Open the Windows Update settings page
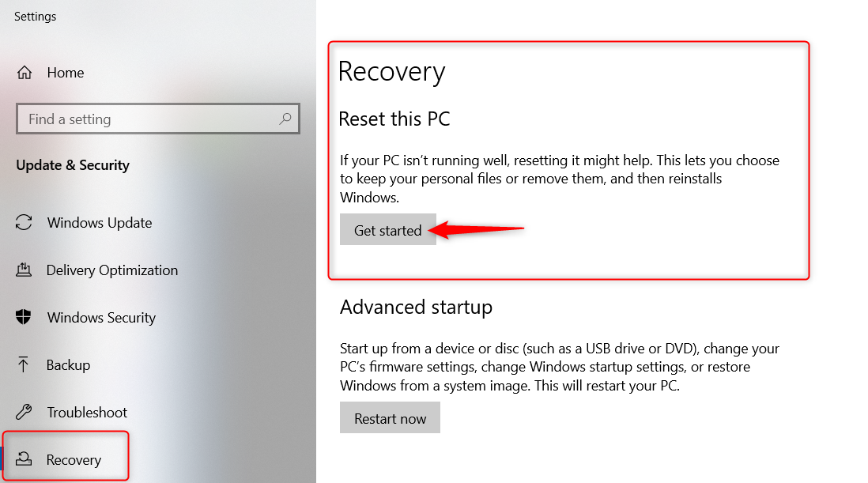Image resolution: width=868 pixels, height=483 pixels. click(x=99, y=222)
